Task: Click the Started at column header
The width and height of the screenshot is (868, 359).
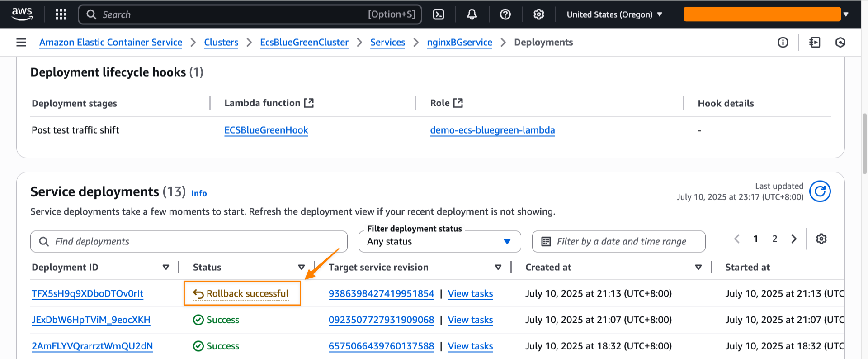Action: [747, 267]
